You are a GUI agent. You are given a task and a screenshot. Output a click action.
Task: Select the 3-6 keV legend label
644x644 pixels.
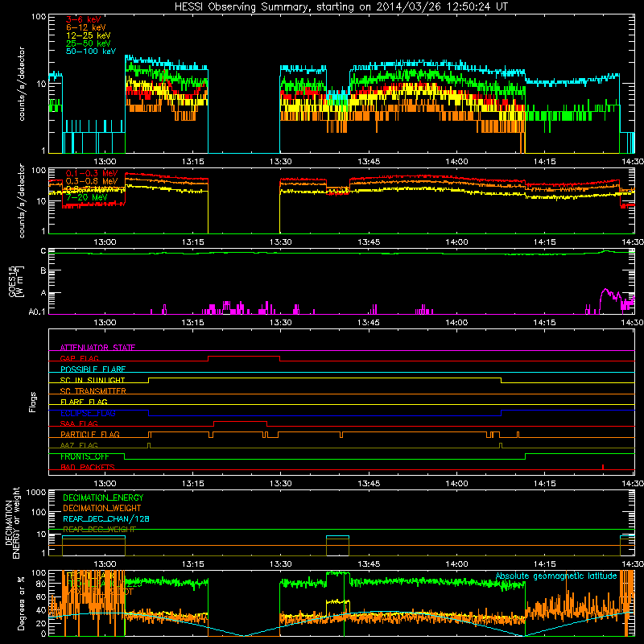coord(83,19)
